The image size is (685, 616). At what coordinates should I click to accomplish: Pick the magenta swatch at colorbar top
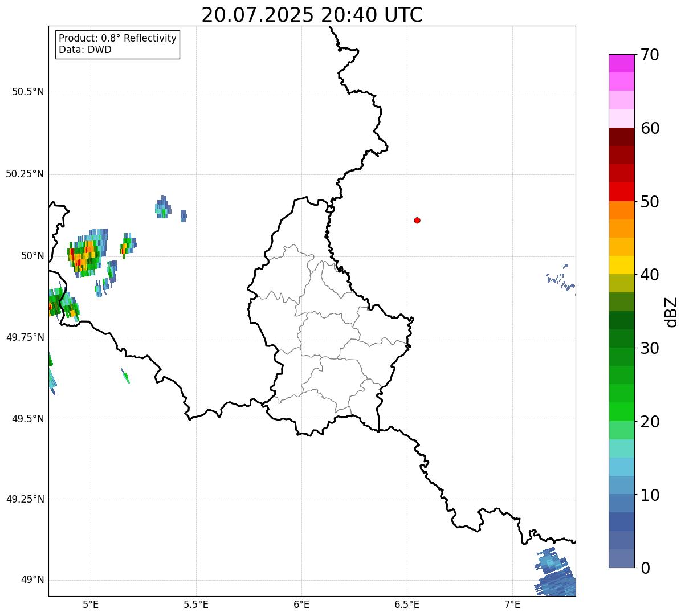coord(621,63)
